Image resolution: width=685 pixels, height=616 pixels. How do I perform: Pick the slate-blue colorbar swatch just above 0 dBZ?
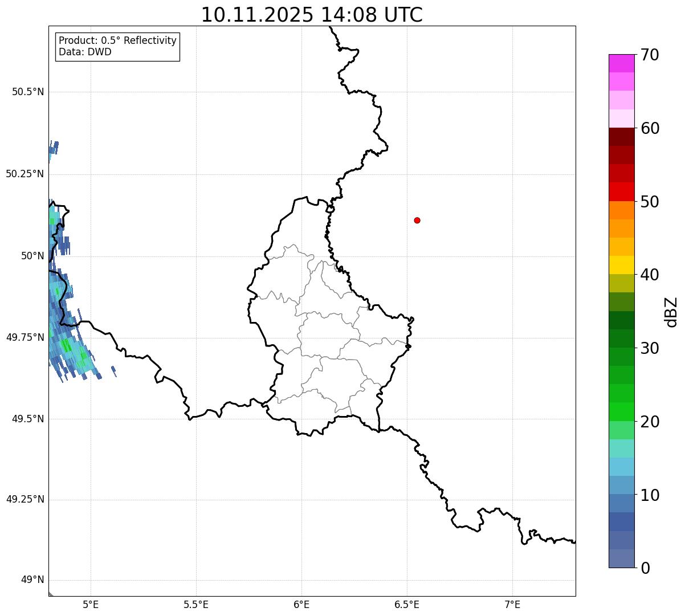coord(621,558)
